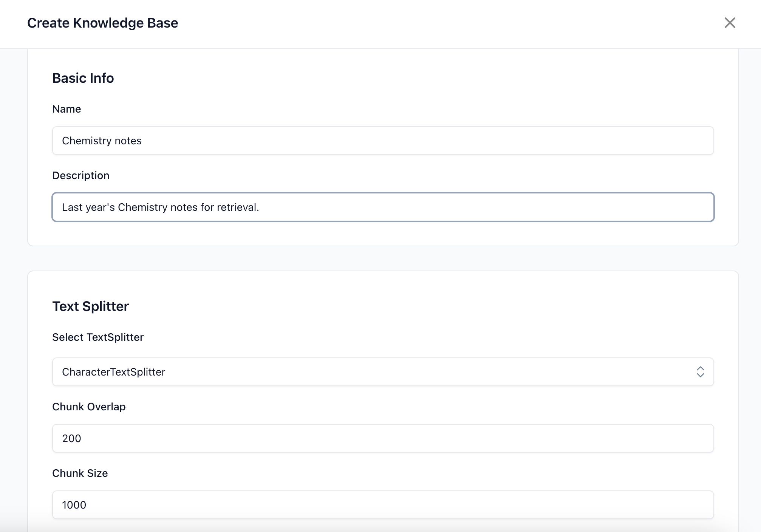
Task: Click the Basic Info section heading
Action: (x=83, y=78)
